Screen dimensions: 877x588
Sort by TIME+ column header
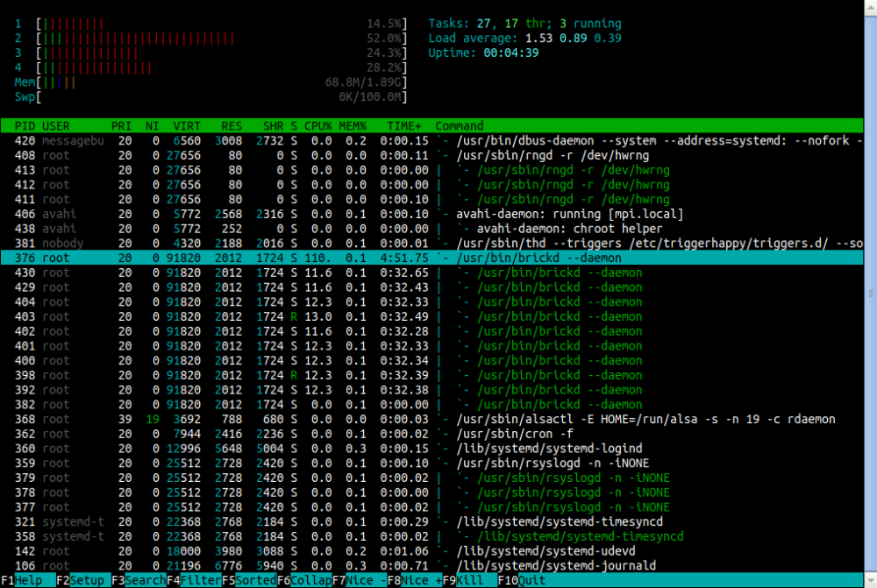(404, 126)
